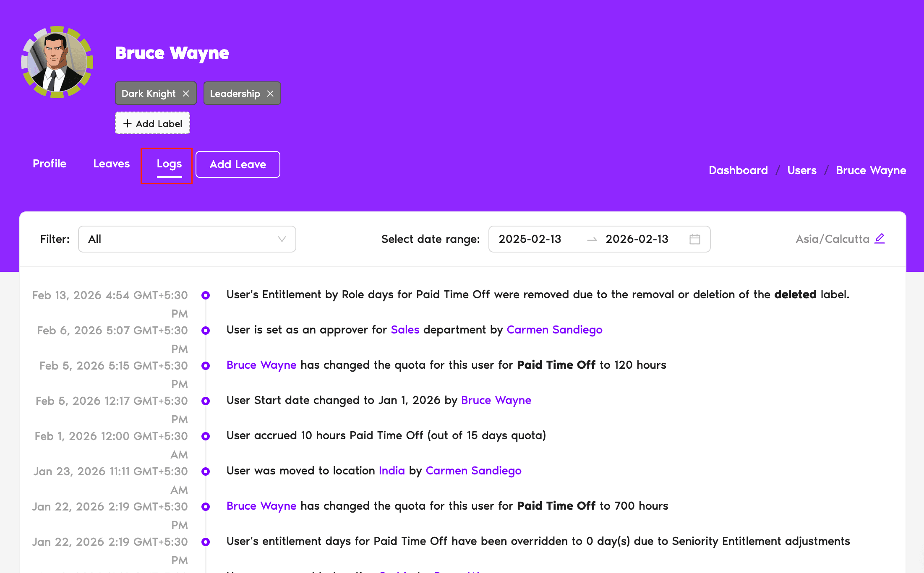The width and height of the screenshot is (924, 573).
Task: Remove the Leadership label
Action: click(x=270, y=94)
